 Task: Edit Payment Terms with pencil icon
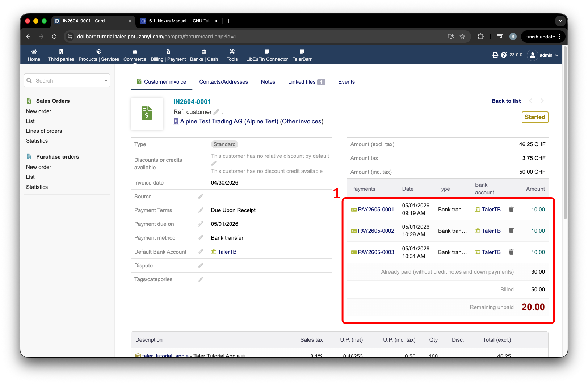pyautogui.click(x=201, y=210)
